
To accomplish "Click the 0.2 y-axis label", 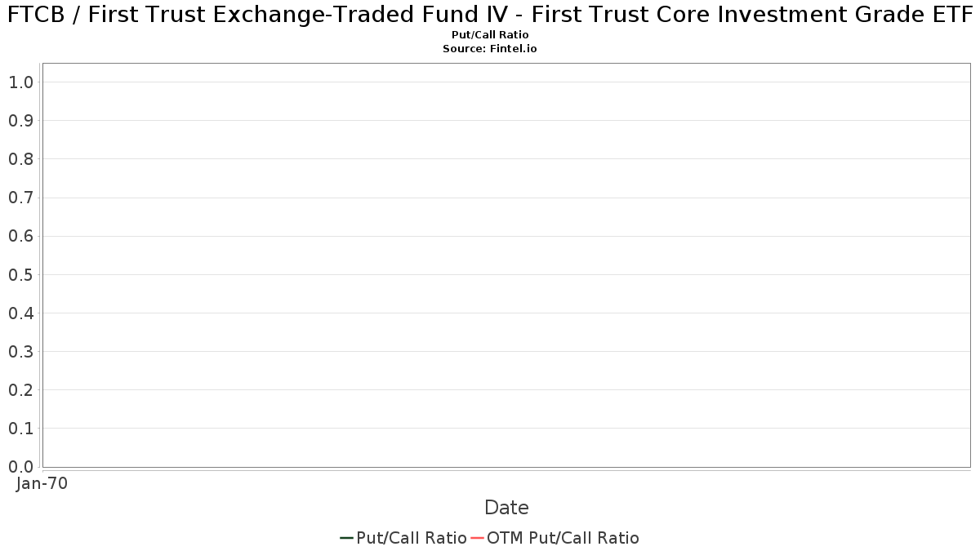I will pos(20,389).
